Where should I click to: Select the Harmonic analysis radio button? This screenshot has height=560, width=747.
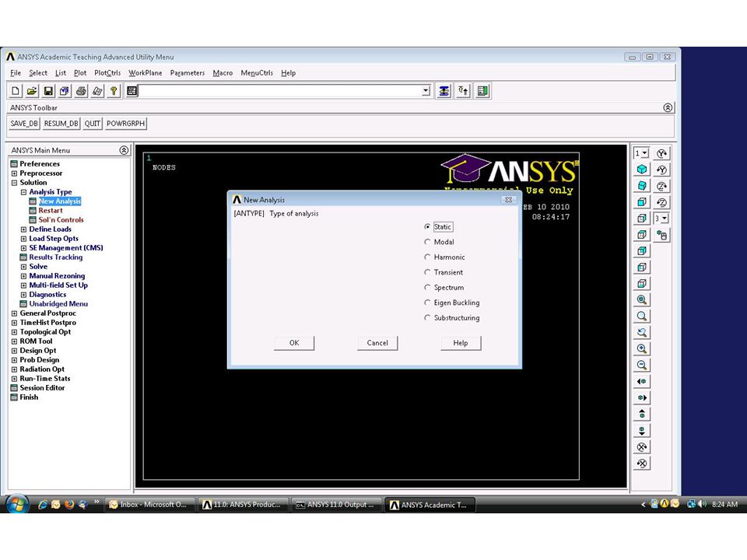(427, 257)
